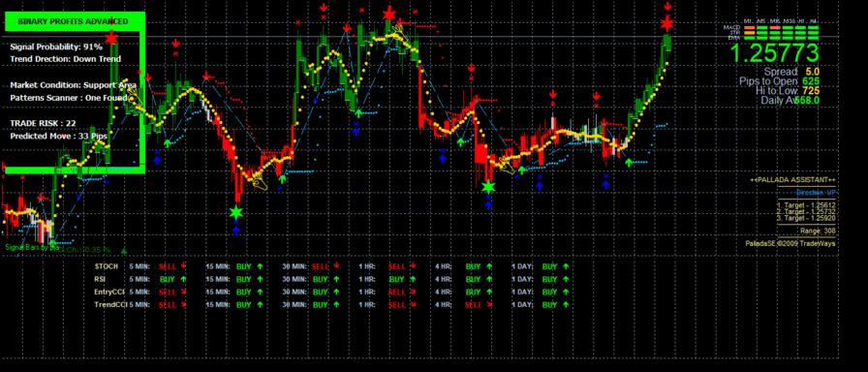Click the large 1.25773 price readout
868x372 pixels.
[774, 53]
